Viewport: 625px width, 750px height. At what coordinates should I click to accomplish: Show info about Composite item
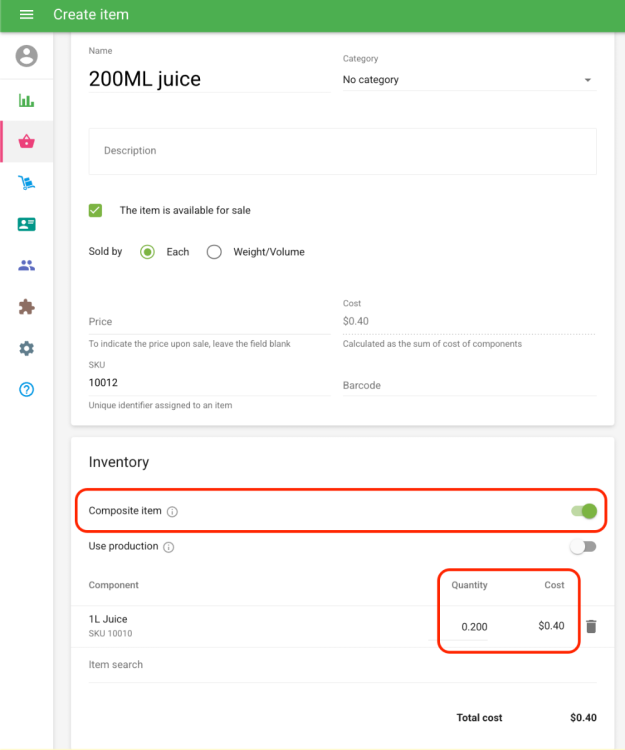(172, 511)
